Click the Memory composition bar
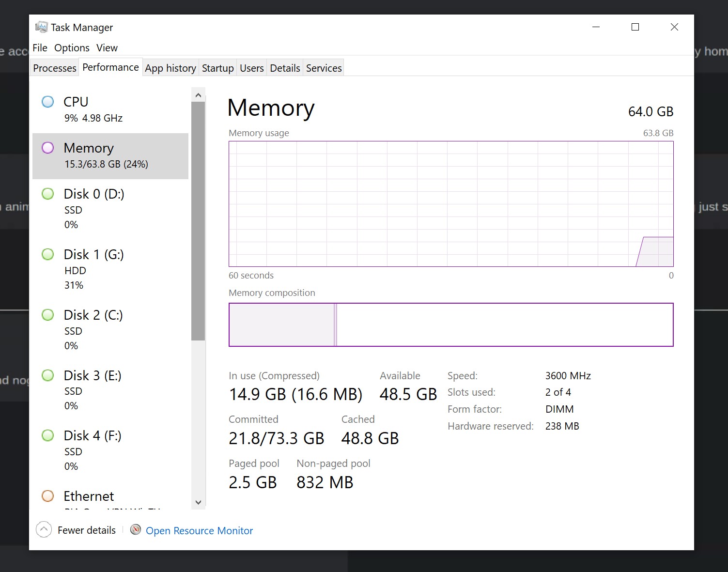728x572 pixels. point(451,325)
